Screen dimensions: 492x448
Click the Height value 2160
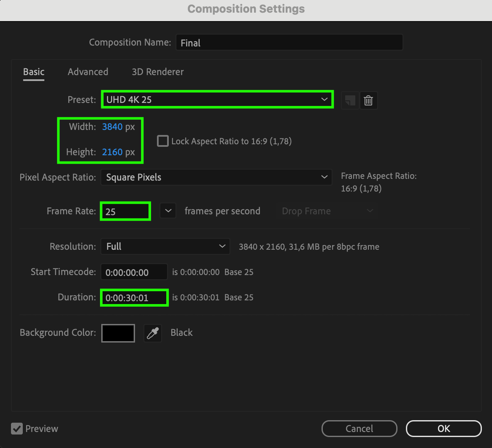click(x=112, y=152)
